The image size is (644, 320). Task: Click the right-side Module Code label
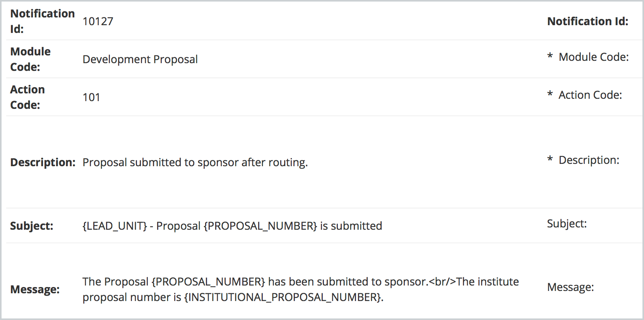pos(594,57)
